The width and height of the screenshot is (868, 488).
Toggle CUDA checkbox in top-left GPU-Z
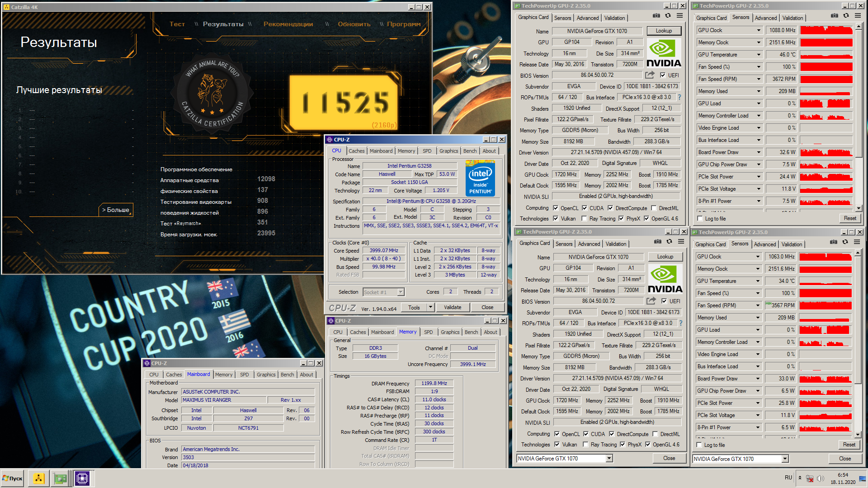585,208
